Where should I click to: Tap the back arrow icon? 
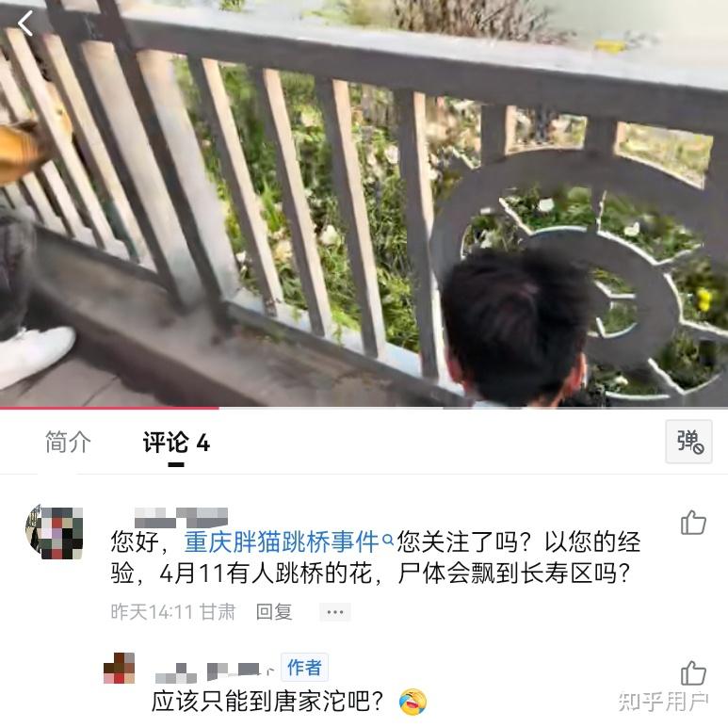tap(25, 24)
